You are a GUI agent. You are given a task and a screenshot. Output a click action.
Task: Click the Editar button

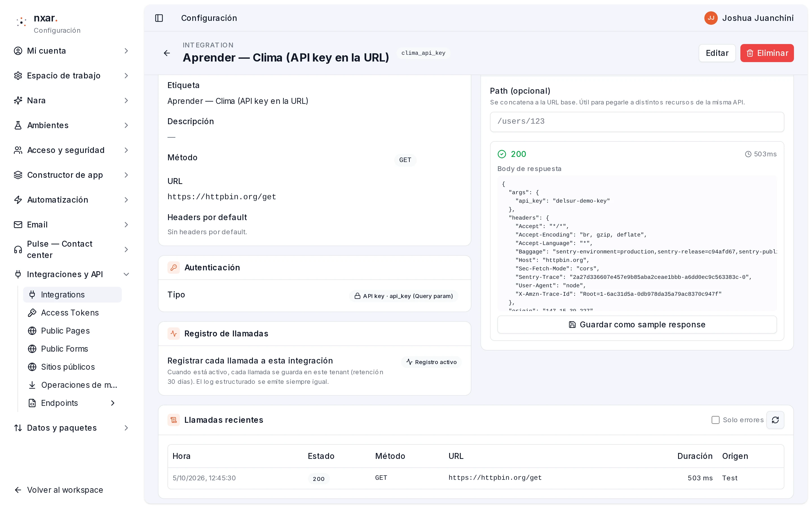[717, 53]
